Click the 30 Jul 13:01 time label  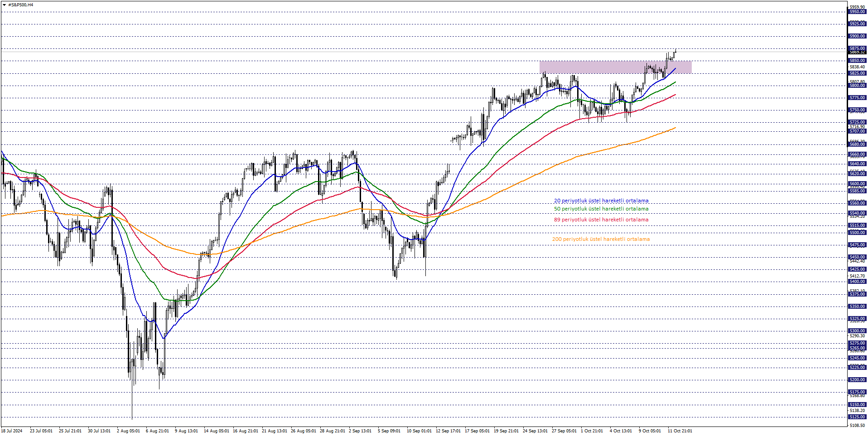[x=99, y=431]
